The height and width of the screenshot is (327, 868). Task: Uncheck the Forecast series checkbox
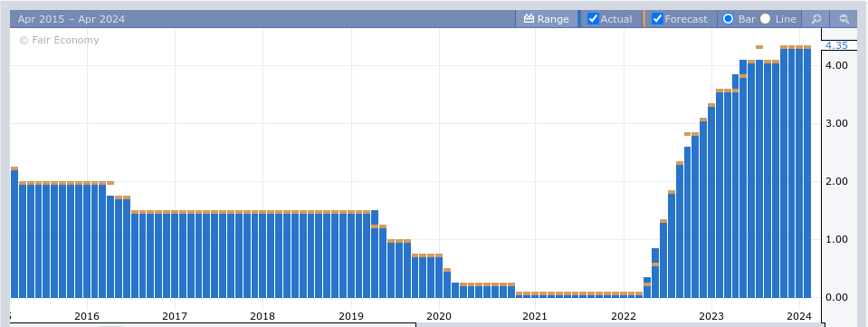tap(658, 19)
